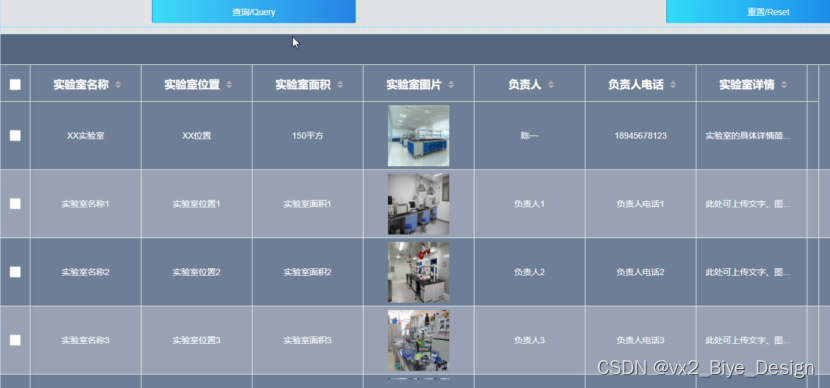Select the XX实验室 name cell
This screenshot has width=830, height=388.
pos(86,136)
